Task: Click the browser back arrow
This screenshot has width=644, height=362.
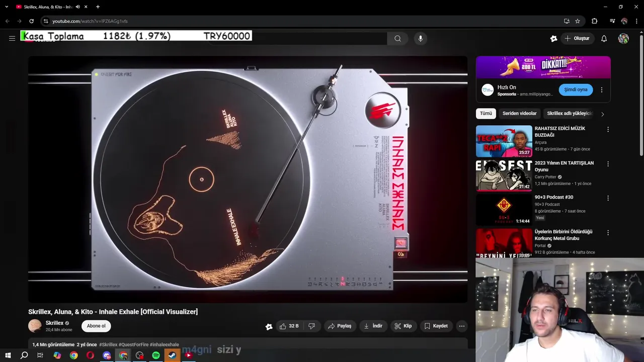Action: pyautogui.click(x=7, y=21)
